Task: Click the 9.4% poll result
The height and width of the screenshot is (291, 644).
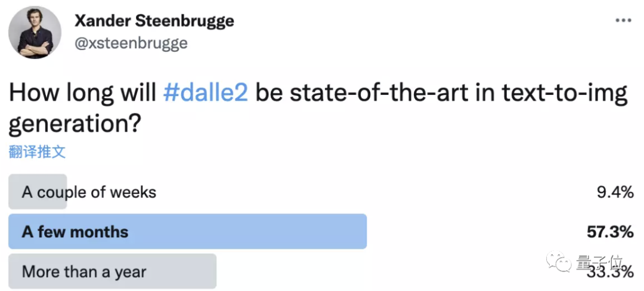Action: [614, 192]
